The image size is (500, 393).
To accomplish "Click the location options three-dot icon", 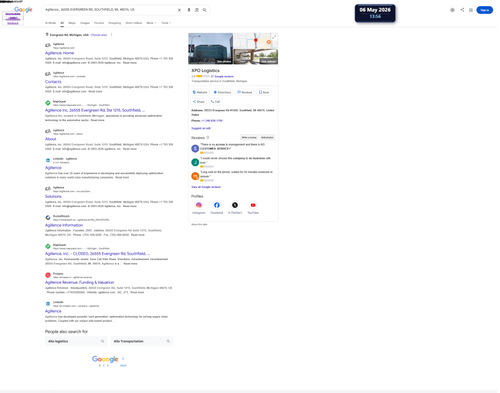I will click(111, 35).
